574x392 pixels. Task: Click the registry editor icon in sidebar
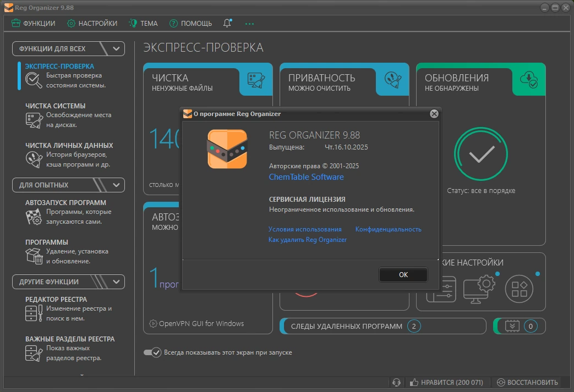[34, 313]
